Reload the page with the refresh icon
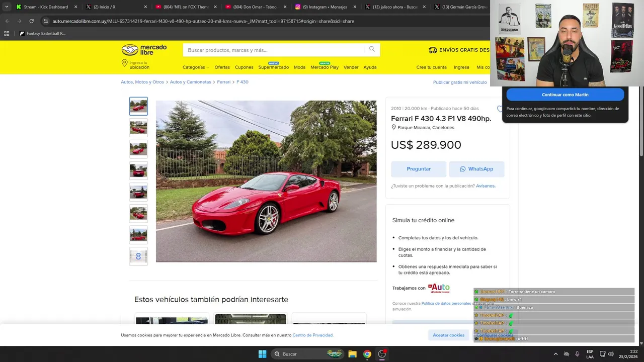Image resolution: width=644 pixels, height=362 pixels. (31, 21)
